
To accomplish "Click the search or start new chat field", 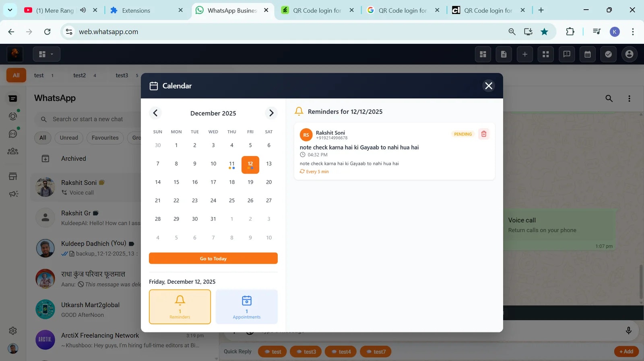I will click(87, 119).
